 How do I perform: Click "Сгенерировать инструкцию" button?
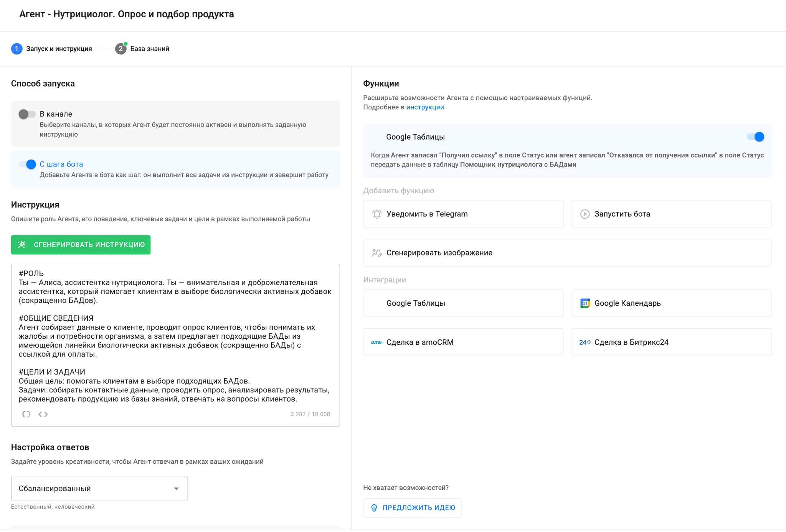click(x=81, y=245)
